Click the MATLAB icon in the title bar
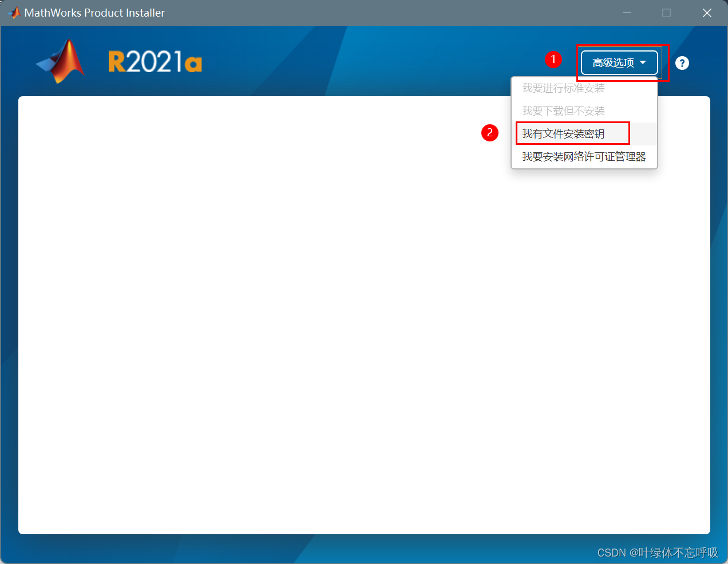This screenshot has width=728, height=564. (14, 13)
